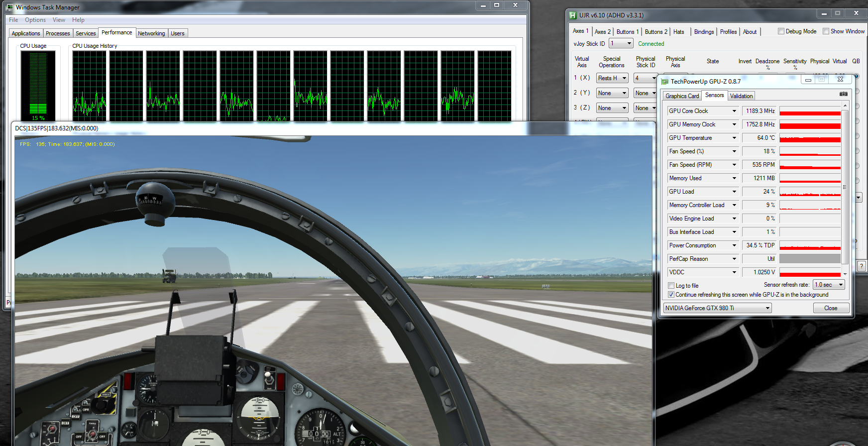
Task: Open the Profiles tab in UJR
Action: point(728,32)
